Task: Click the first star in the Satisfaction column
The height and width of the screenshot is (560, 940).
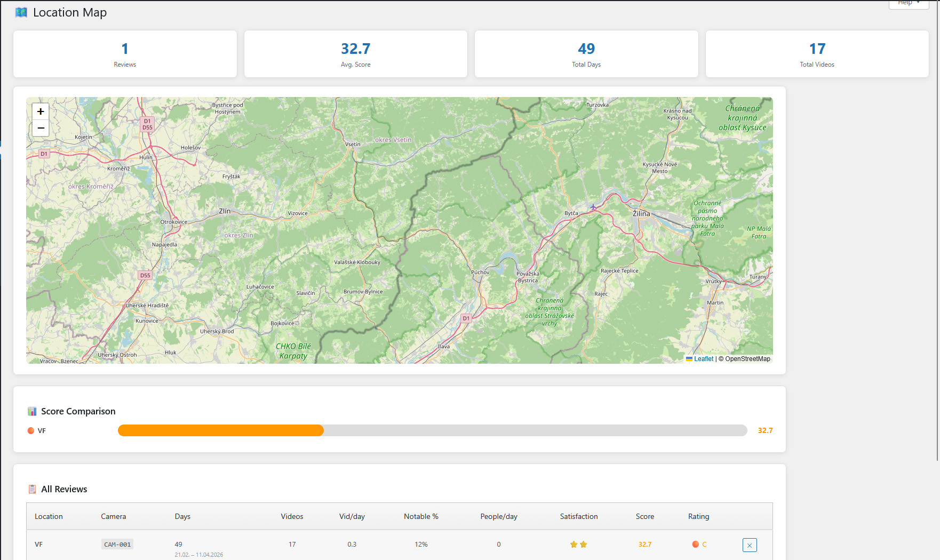Action: point(573,545)
